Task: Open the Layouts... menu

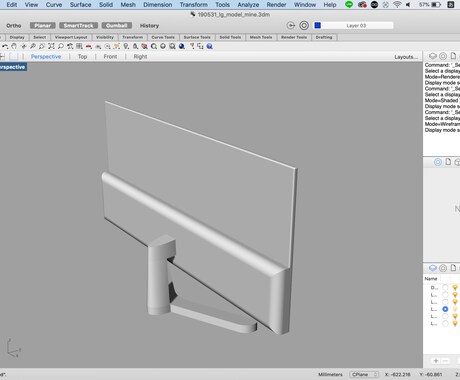Action: [x=406, y=57]
